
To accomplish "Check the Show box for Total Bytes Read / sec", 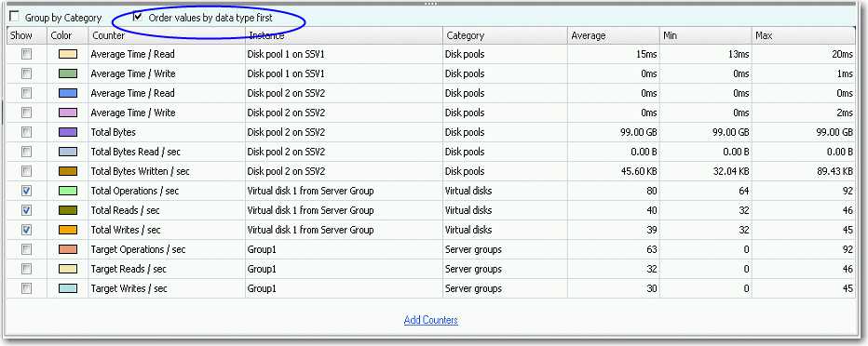I will [26, 152].
